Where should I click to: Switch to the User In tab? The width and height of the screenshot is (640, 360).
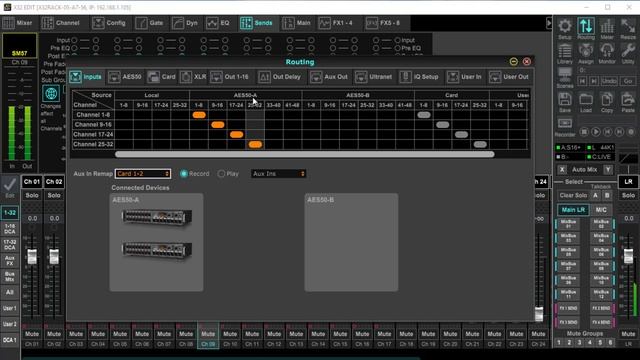click(464, 77)
